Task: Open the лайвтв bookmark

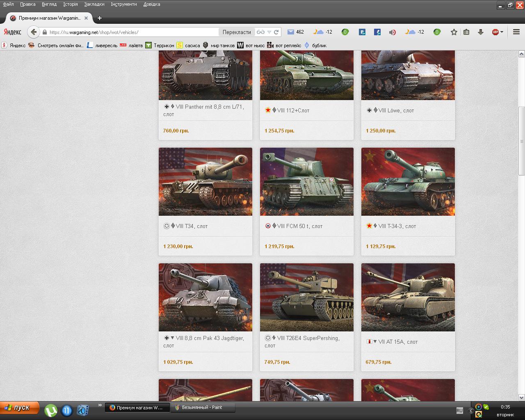Action: tap(132, 46)
